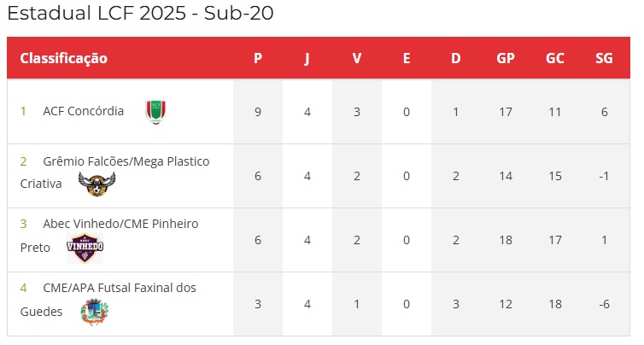644x345 pixels.
Task: Click the Faxinal dos Guedes crest
Action: pos(95,312)
